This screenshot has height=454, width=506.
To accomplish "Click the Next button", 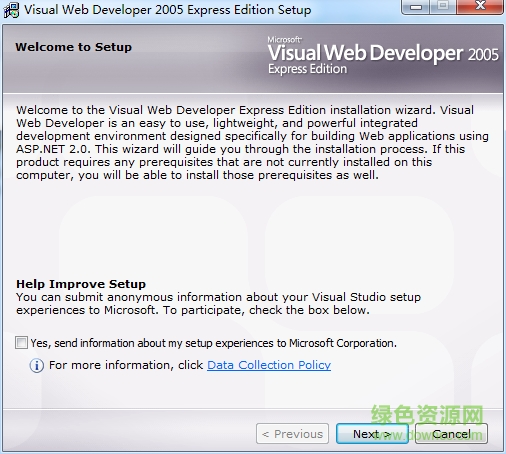I will click(x=372, y=434).
